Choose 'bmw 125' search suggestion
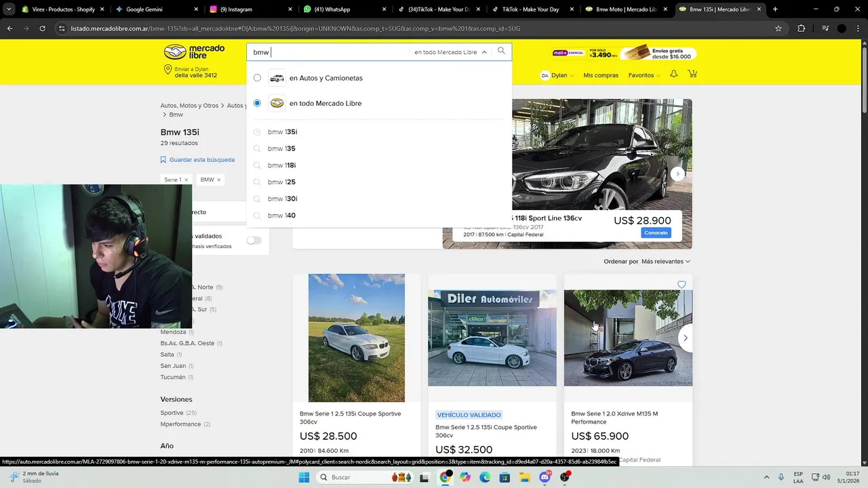Image resolution: width=868 pixels, height=488 pixels. pyautogui.click(x=281, y=182)
